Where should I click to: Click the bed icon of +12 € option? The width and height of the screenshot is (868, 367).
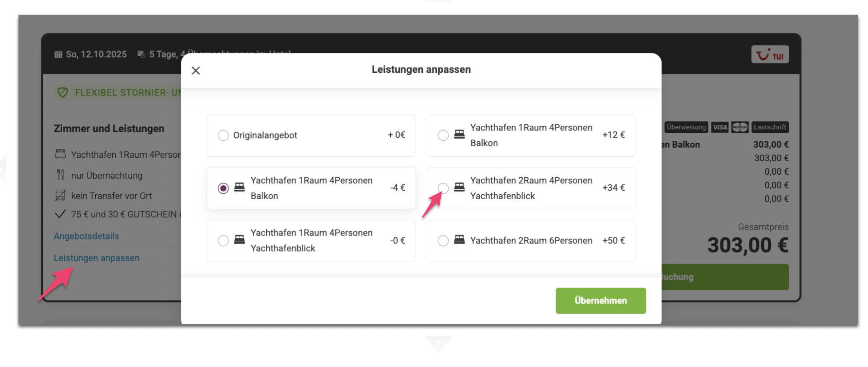click(459, 134)
